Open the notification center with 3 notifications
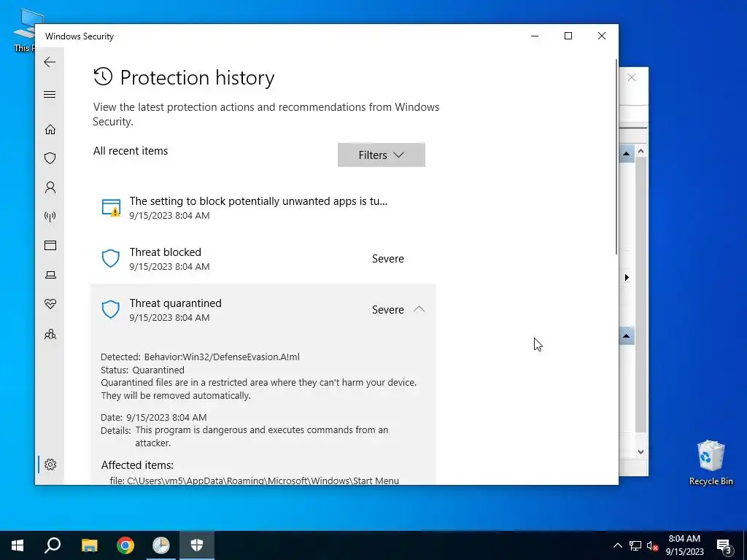Viewport: 747px width, 560px height. (x=724, y=545)
